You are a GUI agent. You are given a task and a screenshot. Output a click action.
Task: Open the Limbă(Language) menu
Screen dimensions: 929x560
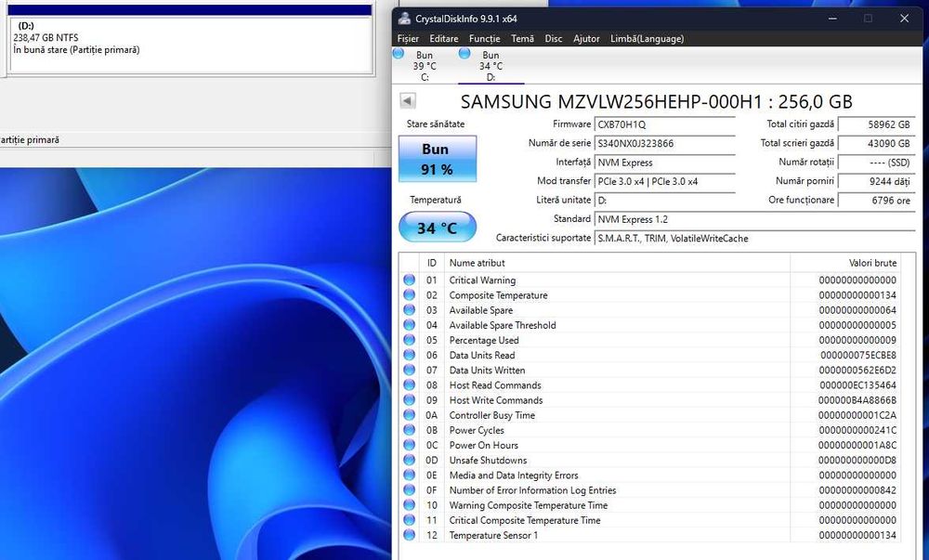tap(647, 38)
